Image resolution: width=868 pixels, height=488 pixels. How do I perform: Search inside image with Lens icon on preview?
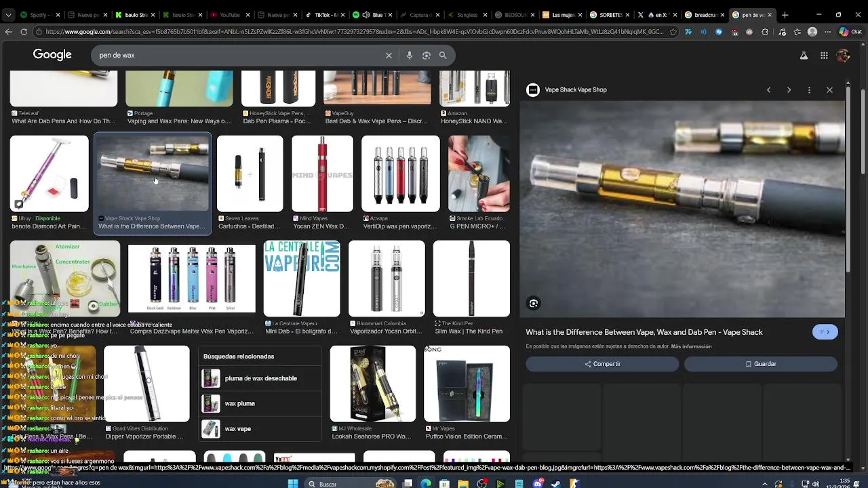(x=534, y=304)
